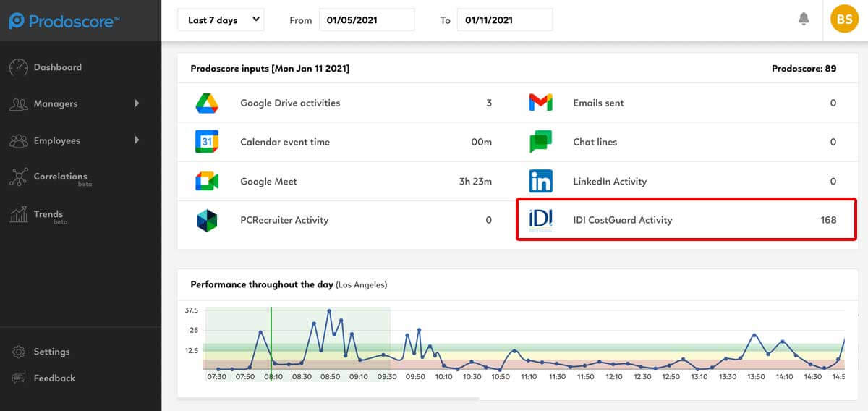Click the Feedback speech bubble icon

tap(19, 378)
